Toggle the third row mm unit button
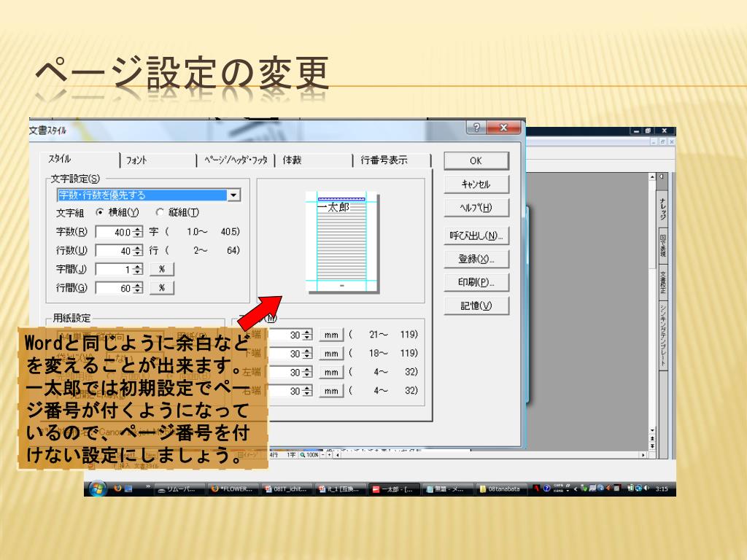 point(331,373)
